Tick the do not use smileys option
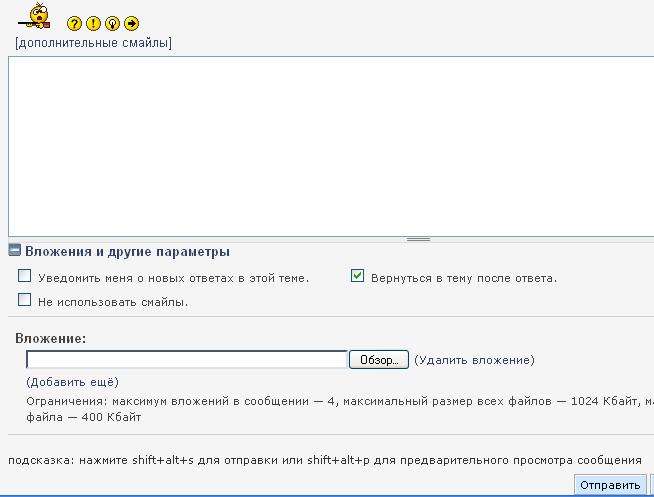The height and width of the screenshot is (497, 654). pyautogui.click(x=25, y=300)
